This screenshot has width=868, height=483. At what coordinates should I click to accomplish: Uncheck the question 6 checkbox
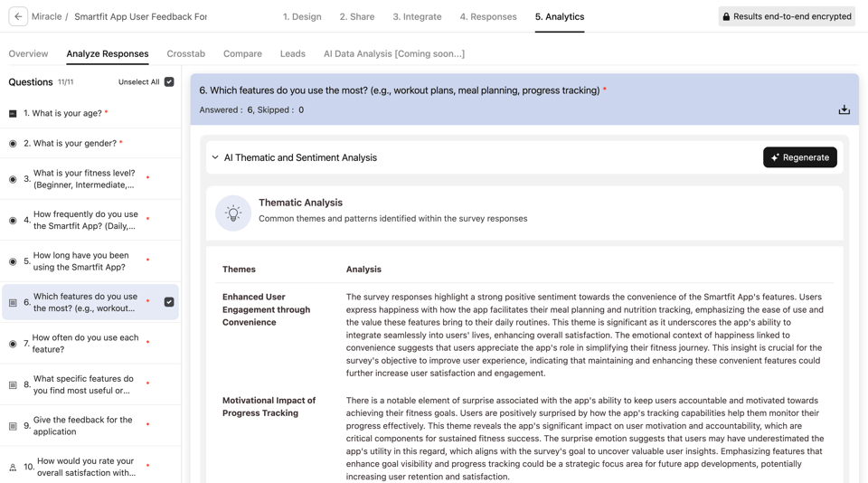tap(169, 302)
